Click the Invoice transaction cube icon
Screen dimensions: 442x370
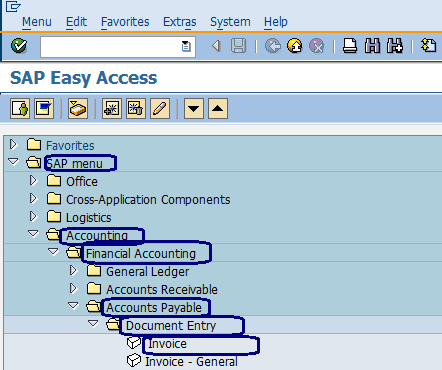tap(134, 343)
